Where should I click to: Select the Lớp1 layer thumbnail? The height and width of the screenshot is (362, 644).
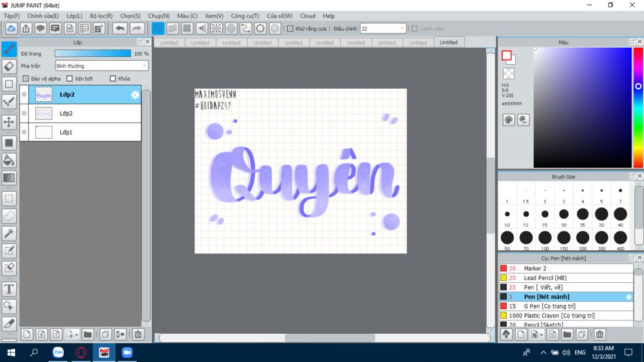(43, 132)
